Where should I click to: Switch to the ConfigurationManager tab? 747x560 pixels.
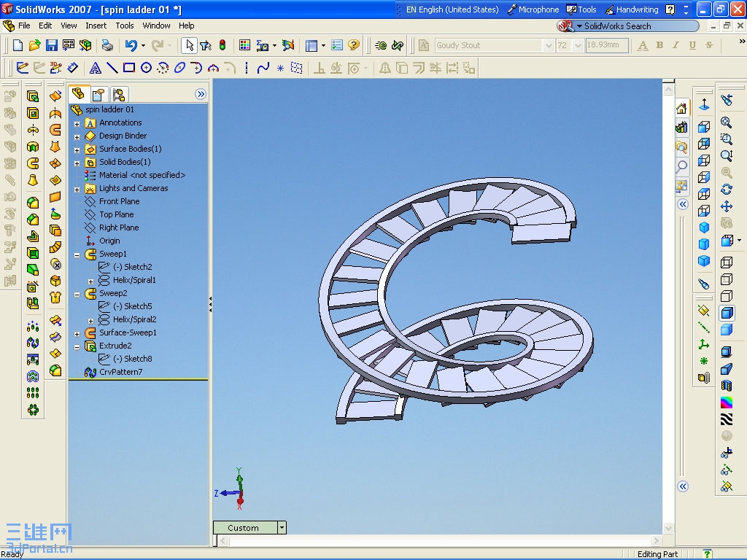pos(119,94)
